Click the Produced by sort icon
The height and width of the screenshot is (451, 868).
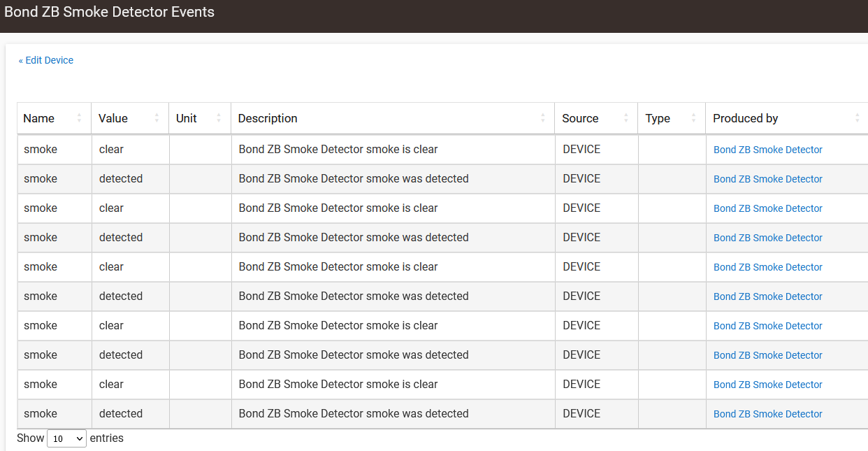tap(857, 118)
